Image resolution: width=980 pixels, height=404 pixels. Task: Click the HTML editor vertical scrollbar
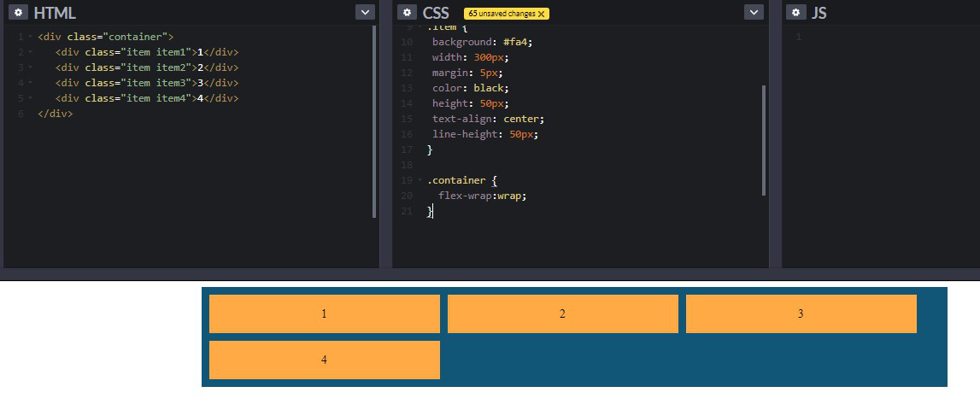tap(373, 122)
